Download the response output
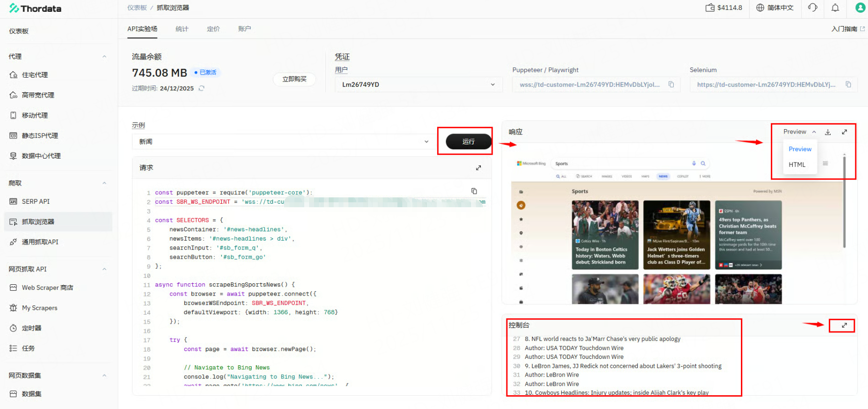The height and width of the screenshot is (409, 868). (x=828, y=132)
